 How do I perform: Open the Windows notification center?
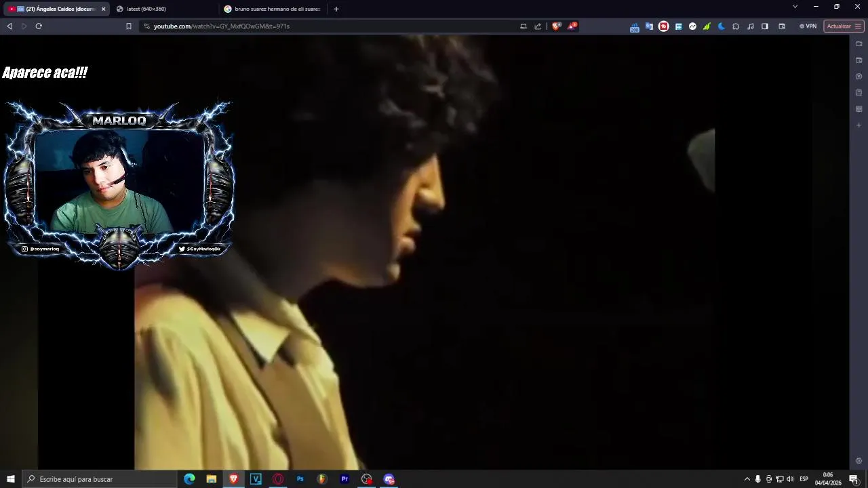click(854, 479)
